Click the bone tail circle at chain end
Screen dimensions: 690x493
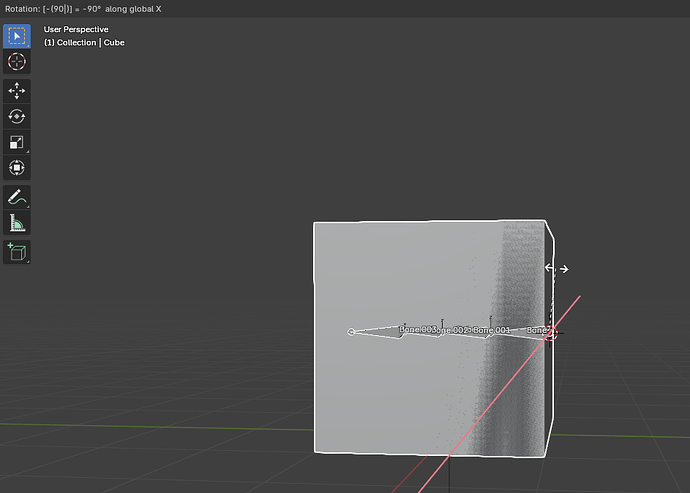coord(351,332)
